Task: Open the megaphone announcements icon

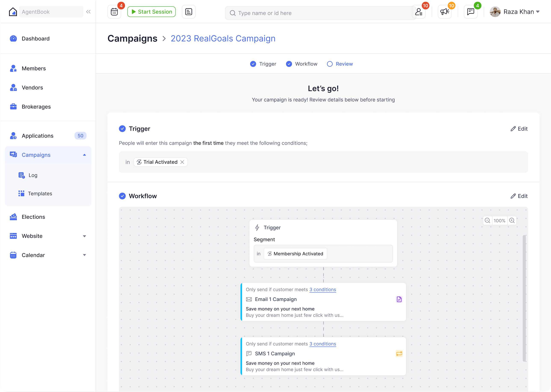Action: click(444, 12)
